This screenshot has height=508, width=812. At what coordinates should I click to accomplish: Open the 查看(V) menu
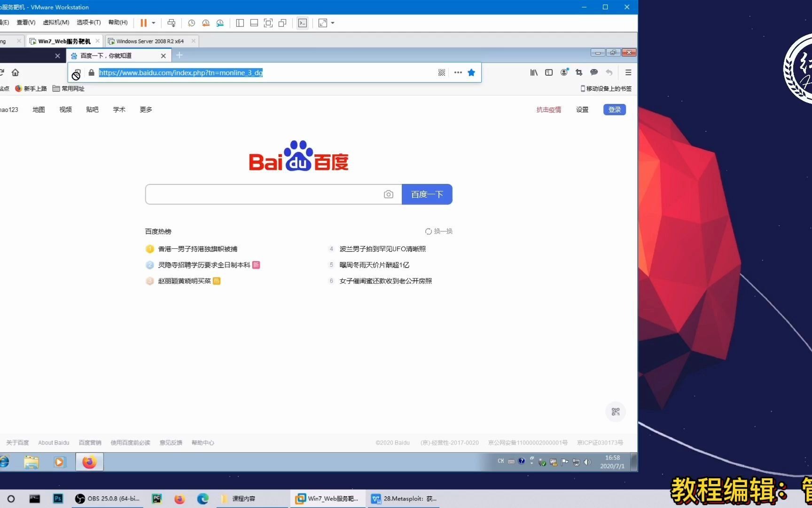pos(26,22)
